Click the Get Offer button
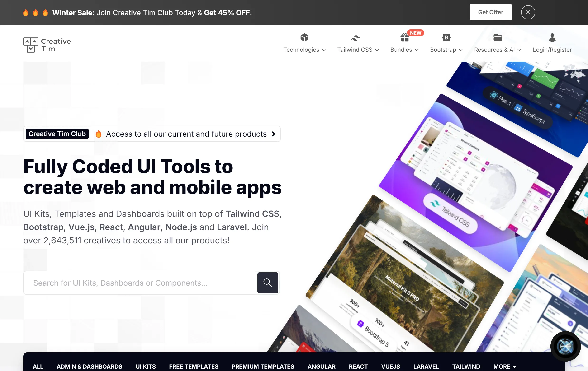588x371 pixels. [x=491, y=12]
